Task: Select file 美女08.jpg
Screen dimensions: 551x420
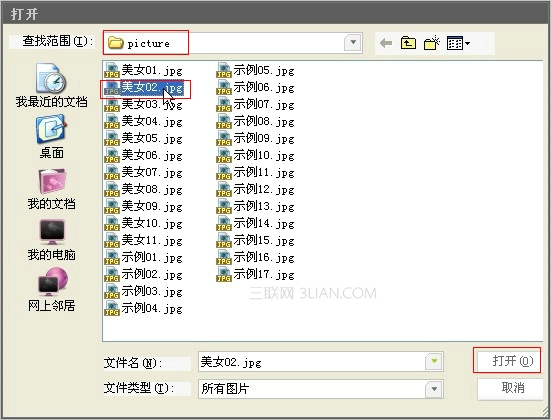Action: (144, 189)
